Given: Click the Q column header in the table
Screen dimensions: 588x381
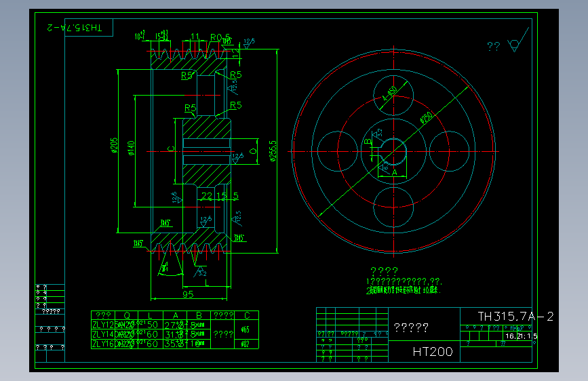Looking at the screenshot, I should tap(127, 315).
